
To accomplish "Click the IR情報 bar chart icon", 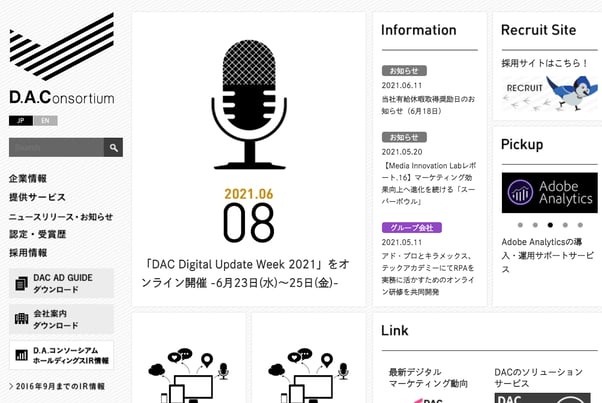I will point(21,355).
